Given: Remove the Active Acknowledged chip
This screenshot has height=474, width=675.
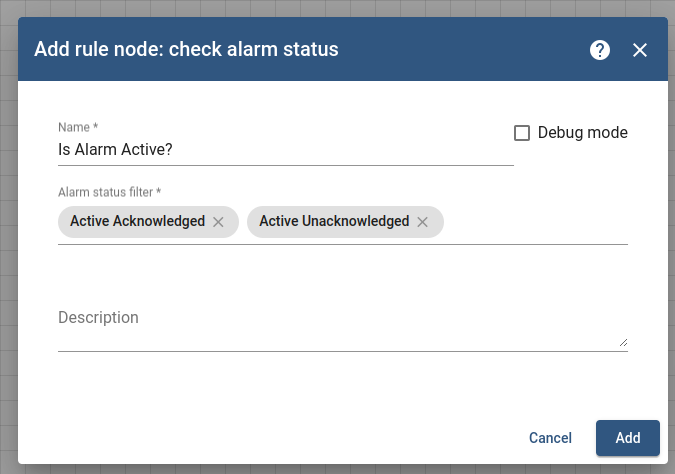Looking at the screenshot, I should 218,222.
